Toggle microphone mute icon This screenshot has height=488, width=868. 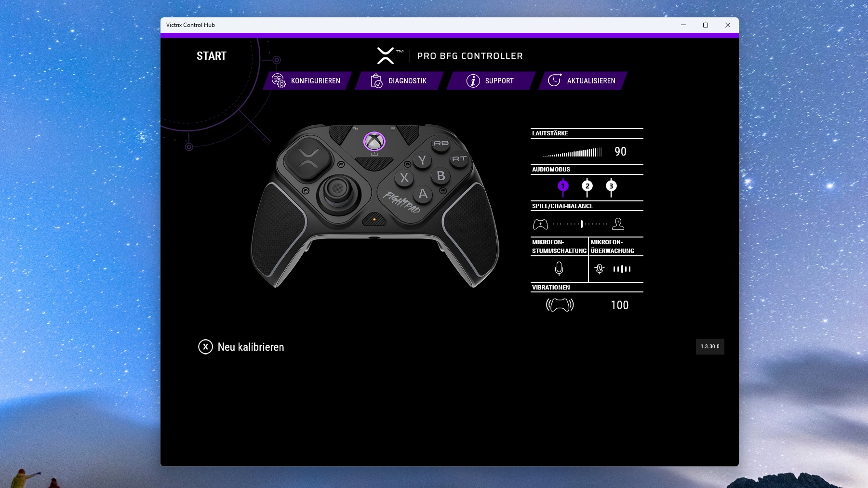[559, 268]
